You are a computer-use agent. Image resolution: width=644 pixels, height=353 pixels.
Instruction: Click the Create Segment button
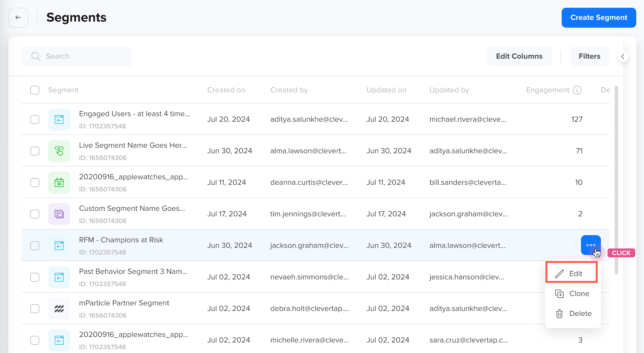tap(599, 18)
